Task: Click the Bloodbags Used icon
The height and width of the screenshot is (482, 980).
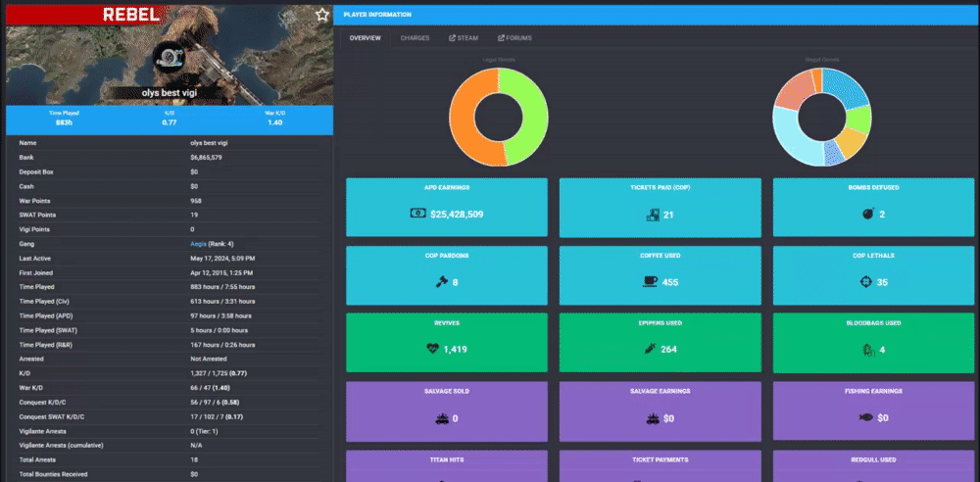Action: [x=867, y=350]
